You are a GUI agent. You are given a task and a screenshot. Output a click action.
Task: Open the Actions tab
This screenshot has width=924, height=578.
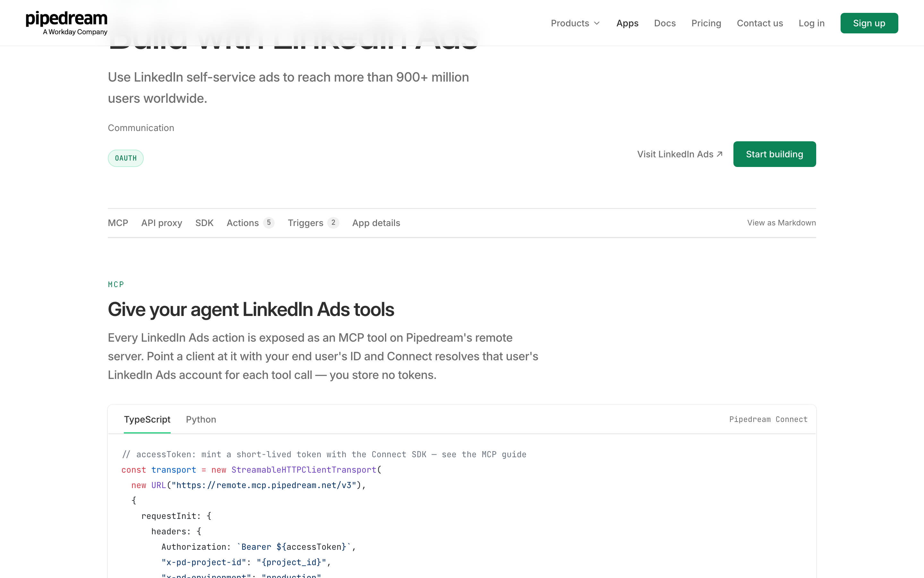251,223
